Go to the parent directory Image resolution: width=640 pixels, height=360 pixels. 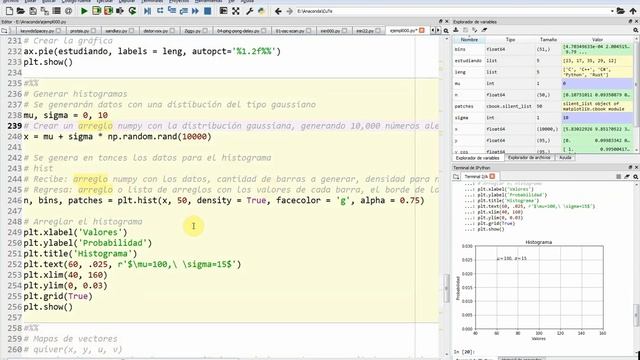click(x=633, y=11)
